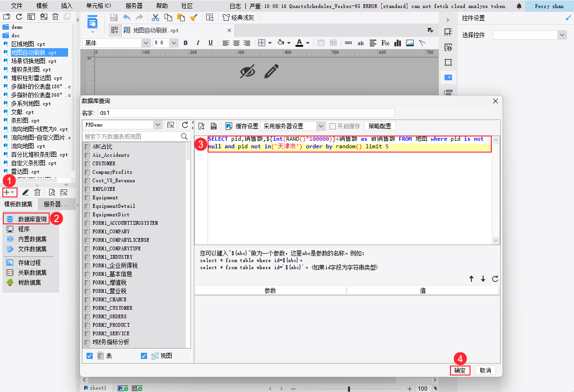Click the 经典浅灰 theme button
Viewport: 574px width, 392px height.
click(238, 17)
